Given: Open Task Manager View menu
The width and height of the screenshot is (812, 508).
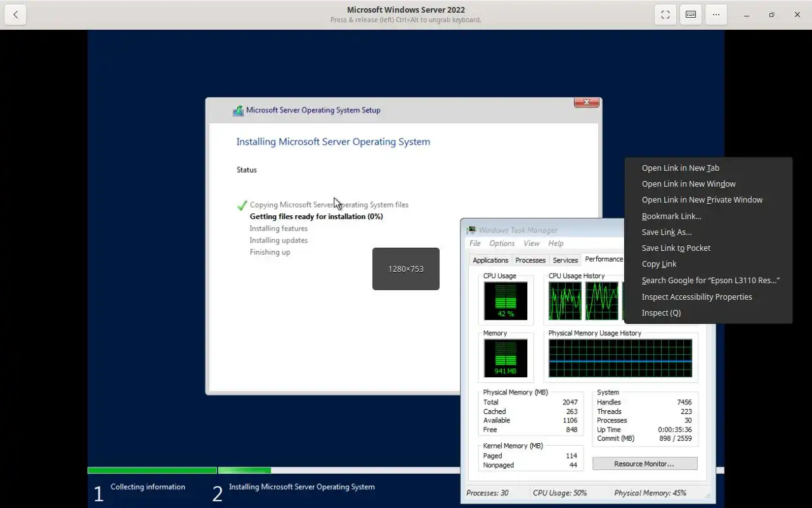Looking at the screenshot, I should [x=531, y=243].
